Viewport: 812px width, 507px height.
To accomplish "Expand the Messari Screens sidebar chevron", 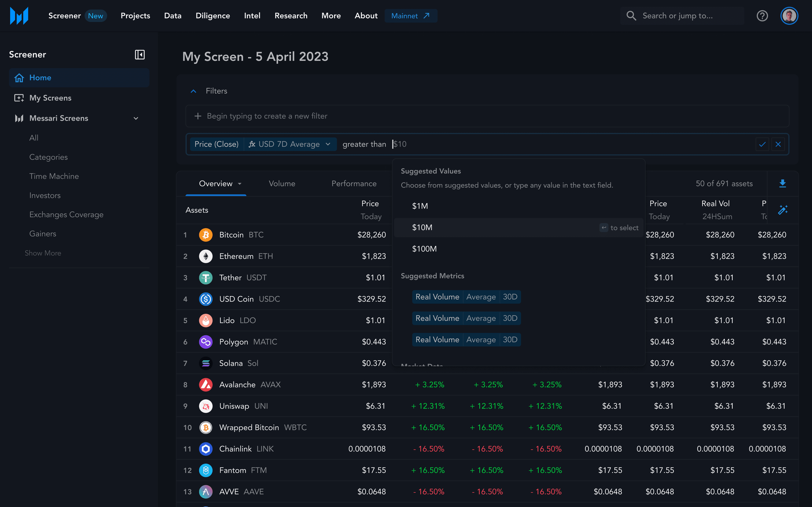I will coord(136,118).
